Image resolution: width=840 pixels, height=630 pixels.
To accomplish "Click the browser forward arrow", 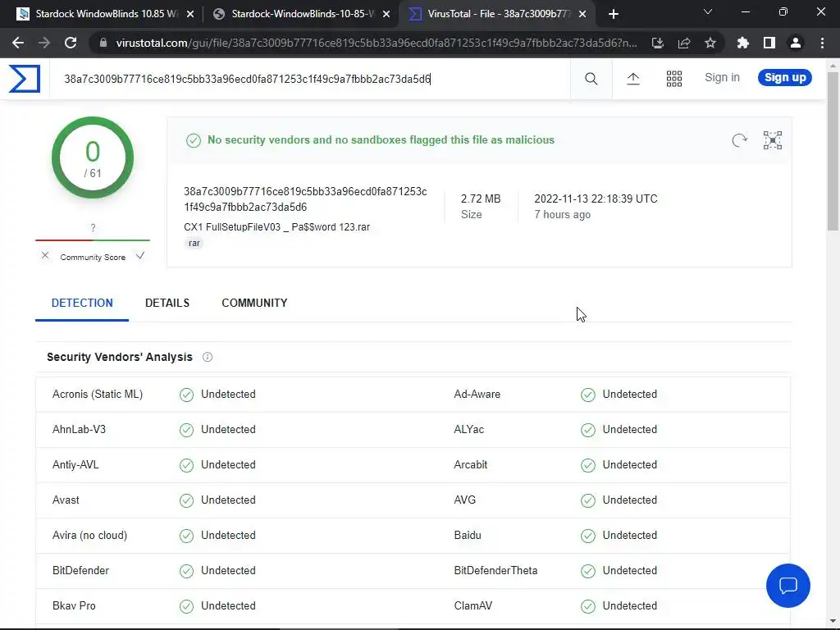I will point(44,43).
